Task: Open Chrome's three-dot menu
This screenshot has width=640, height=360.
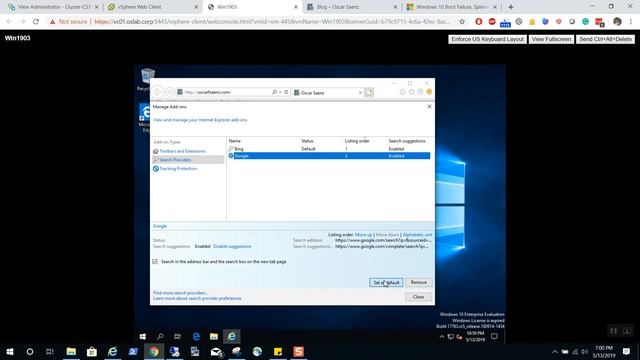Action: coord(631,22)
